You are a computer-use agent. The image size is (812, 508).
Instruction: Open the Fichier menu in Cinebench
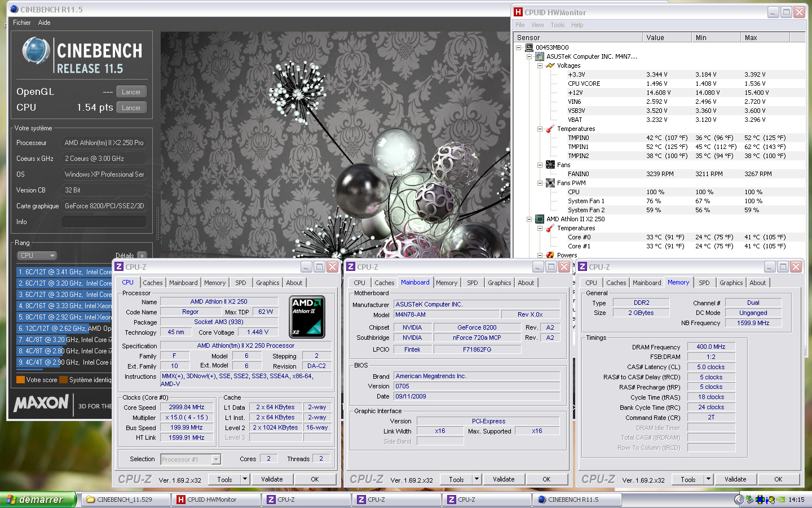(22, 23)
